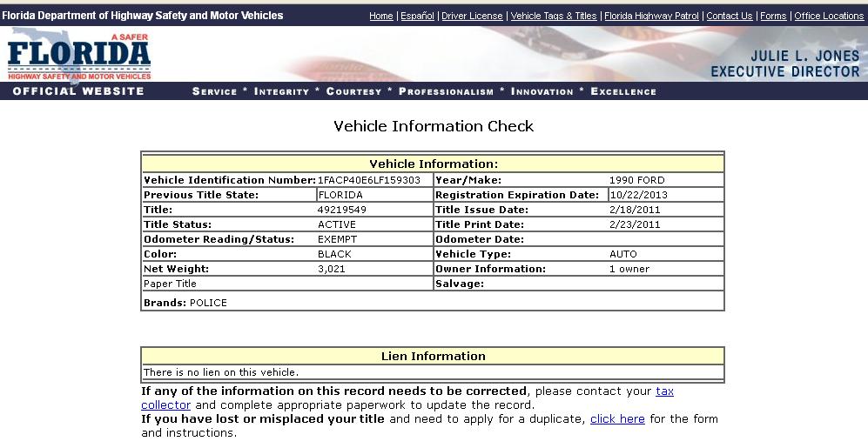View Office Locations
The image size is (868, 448).
coord(829,16)
